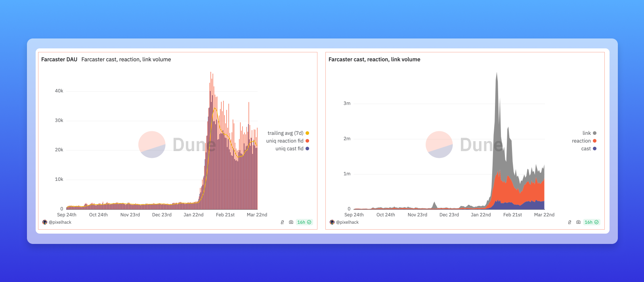
Task: Toggle the uniq cast fid legend series
Action: point(292,149)
